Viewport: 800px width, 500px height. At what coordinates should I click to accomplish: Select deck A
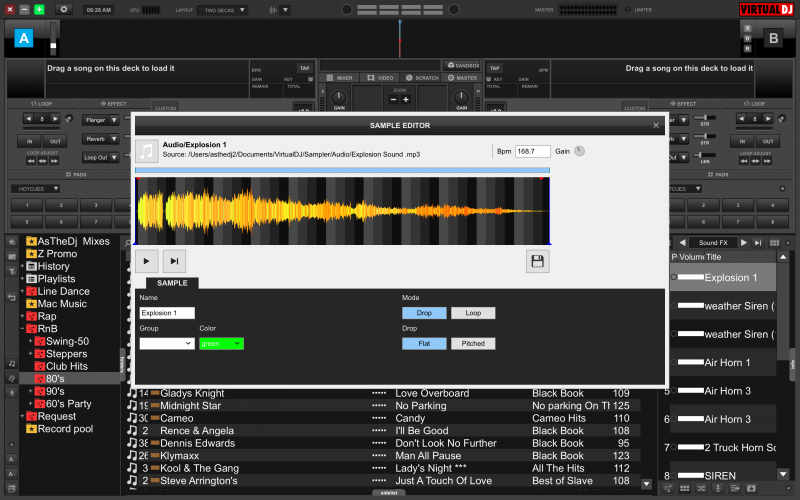click(x=23, y=38)
